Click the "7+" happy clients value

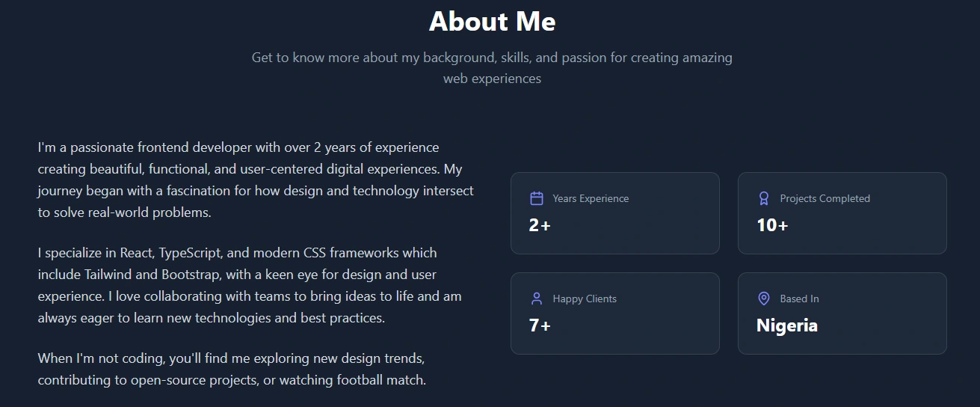(x=540, y=325)
